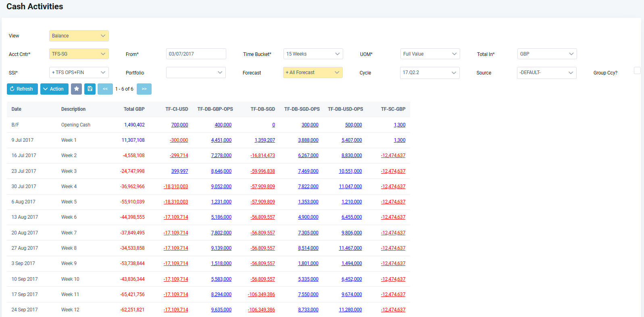Click the Total GBP column header
Image resolution: width=644 pixels, height=317 pixels.
(134, 109)
